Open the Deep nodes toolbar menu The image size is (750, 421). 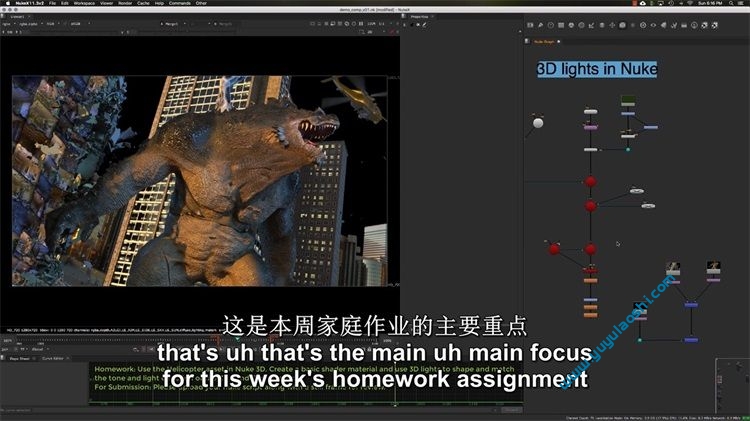click(x=643, y=25)
